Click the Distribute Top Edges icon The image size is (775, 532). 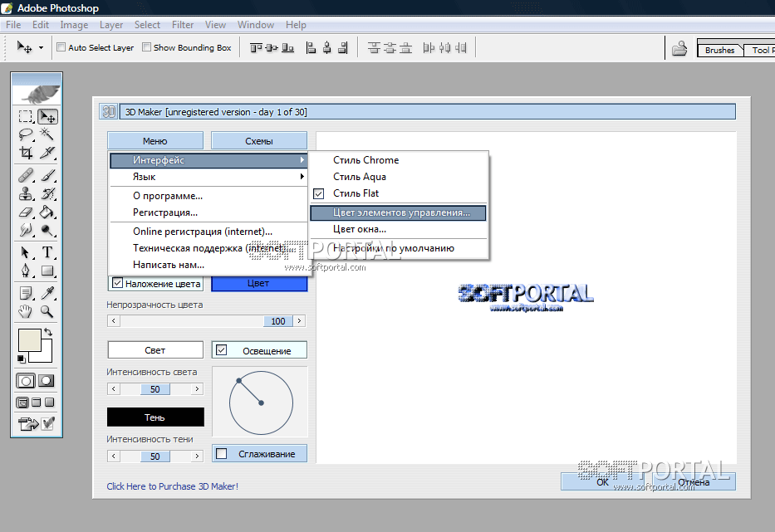click(374, 48)
